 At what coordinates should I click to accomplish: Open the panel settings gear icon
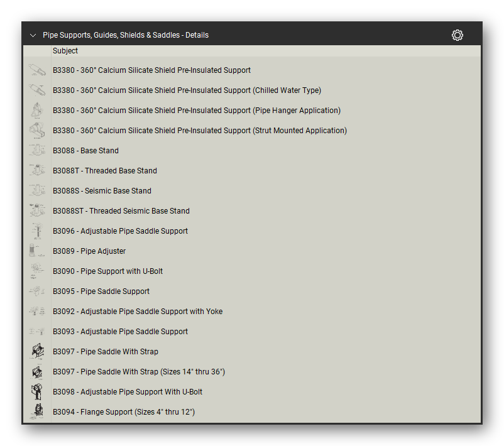pyautogui.click(x=457, y=35)
